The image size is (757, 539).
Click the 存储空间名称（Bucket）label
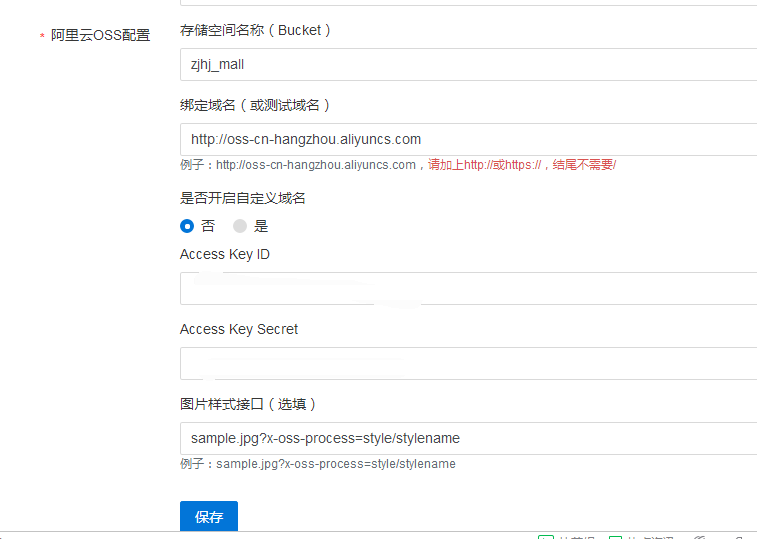coord(255,30)
